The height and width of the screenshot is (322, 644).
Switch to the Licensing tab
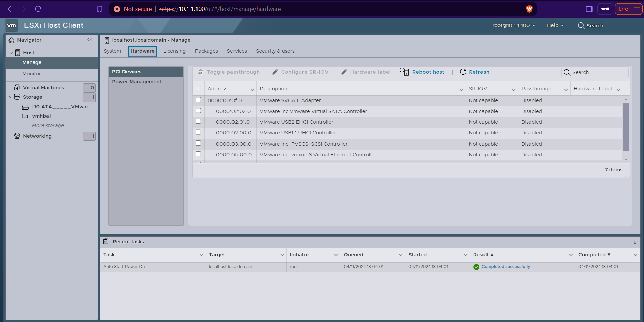coord(174,51)
